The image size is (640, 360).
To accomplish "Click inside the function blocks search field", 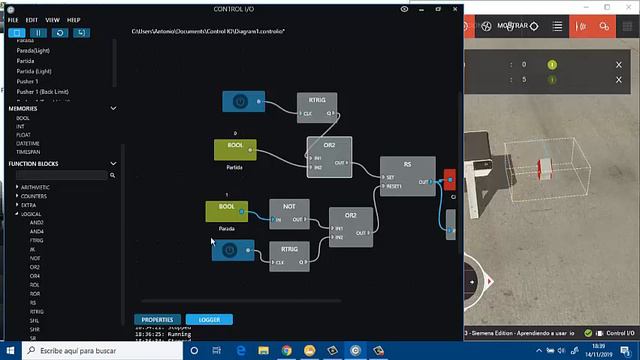I will (62, 175).
